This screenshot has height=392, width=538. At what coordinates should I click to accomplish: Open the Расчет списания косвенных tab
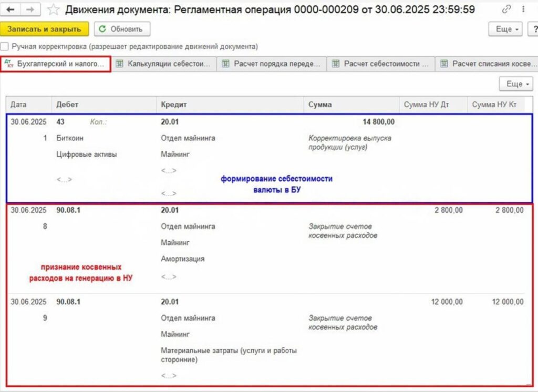tap(488, 64)
